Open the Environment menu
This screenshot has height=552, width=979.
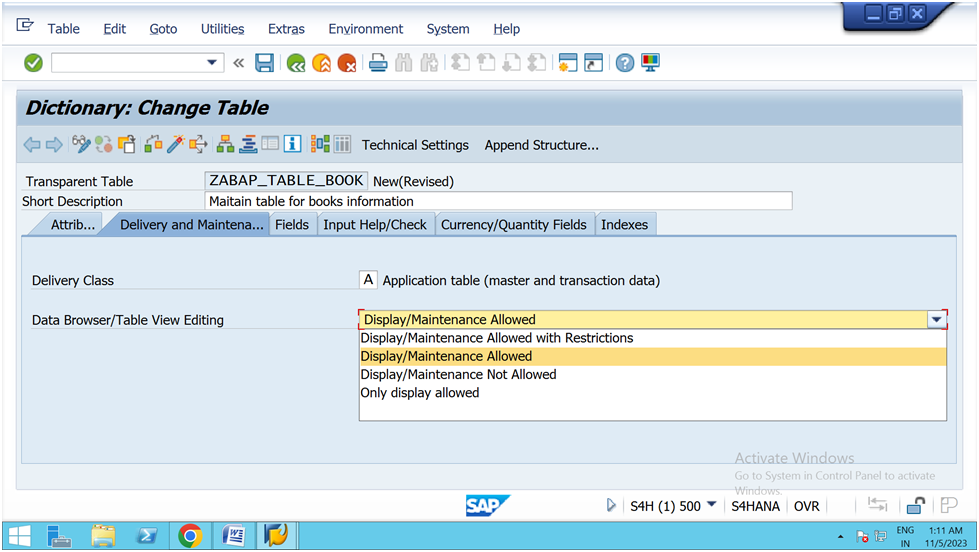(366, 29)
